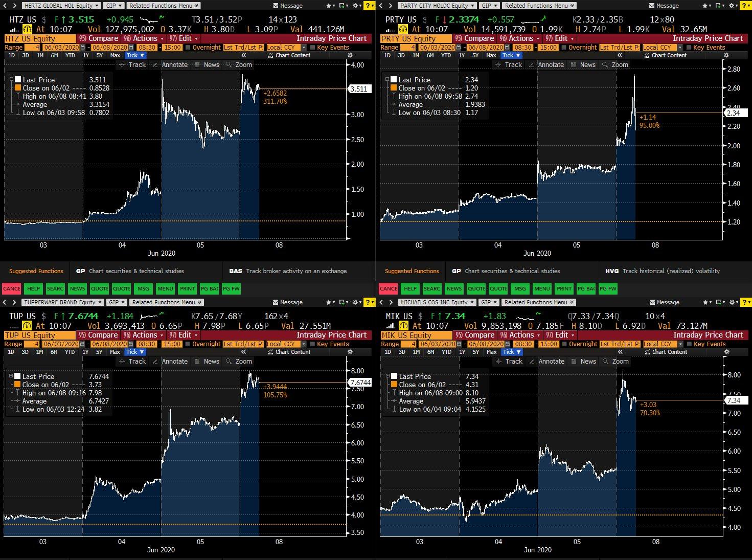Open the GIP function dropdown in the PARTY CITY panel

click(x=489, y=6)
